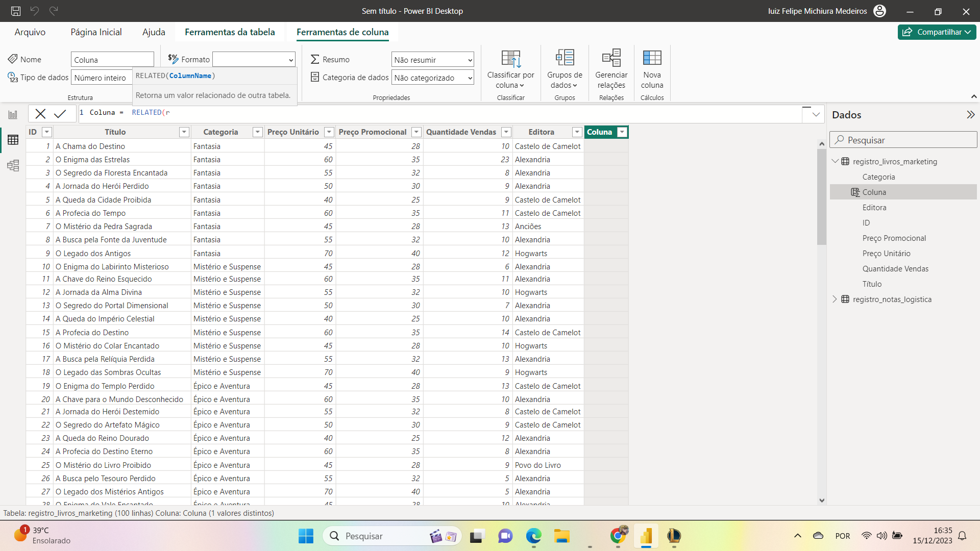The image size is (980, 551).
Task: Click the Nome input field
Action: pyautogui.click(x=112, y=60)
